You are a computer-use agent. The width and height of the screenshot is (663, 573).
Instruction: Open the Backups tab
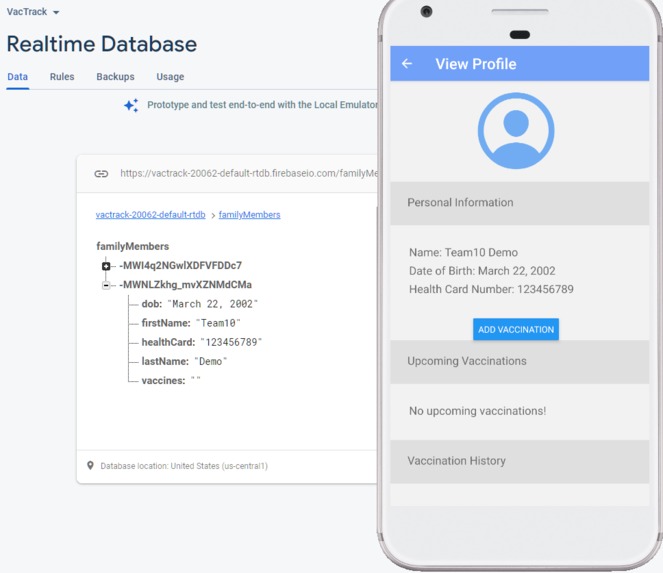tap(115, 77)
